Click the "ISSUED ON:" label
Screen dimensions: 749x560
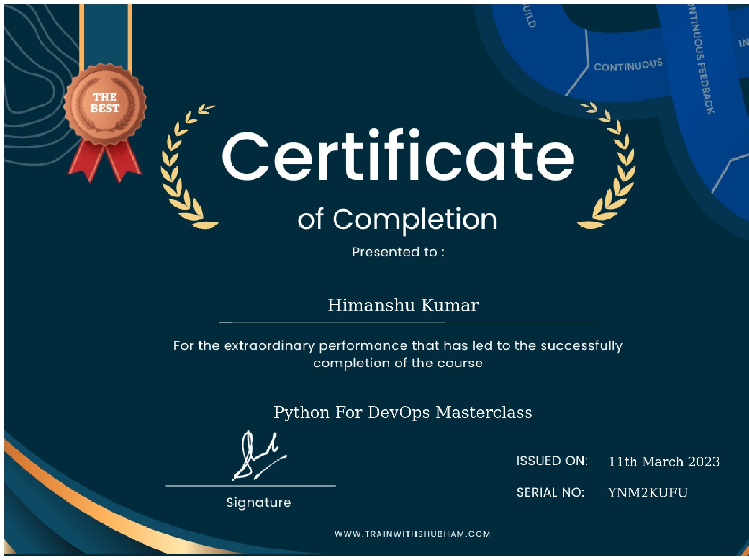click(552, 461)
